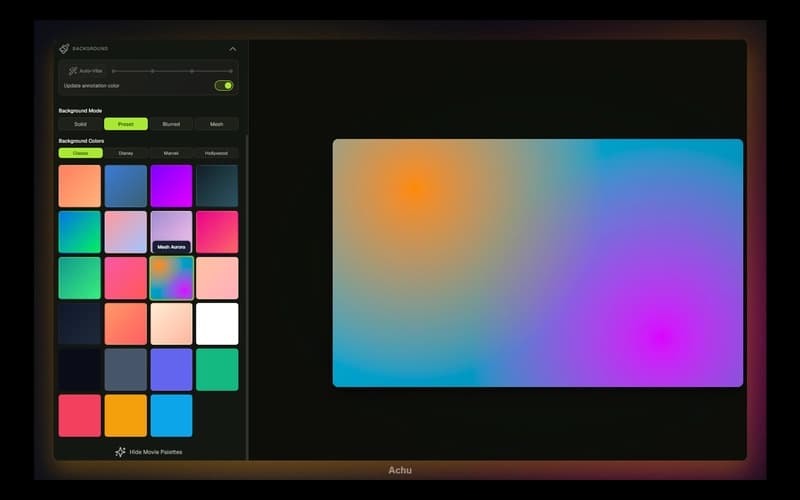Pick the slate gray swatch
800x500 pixels.
tap(126, 370)
